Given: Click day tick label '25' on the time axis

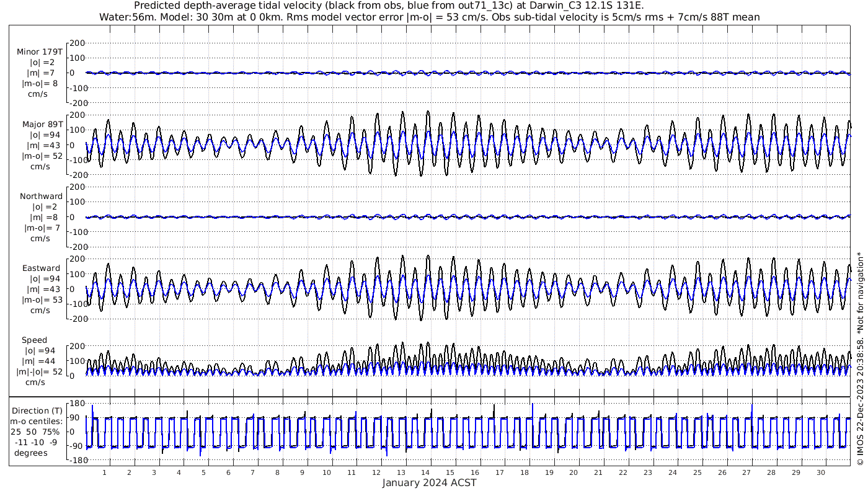Looking at the screenshot, I should 697,472.
